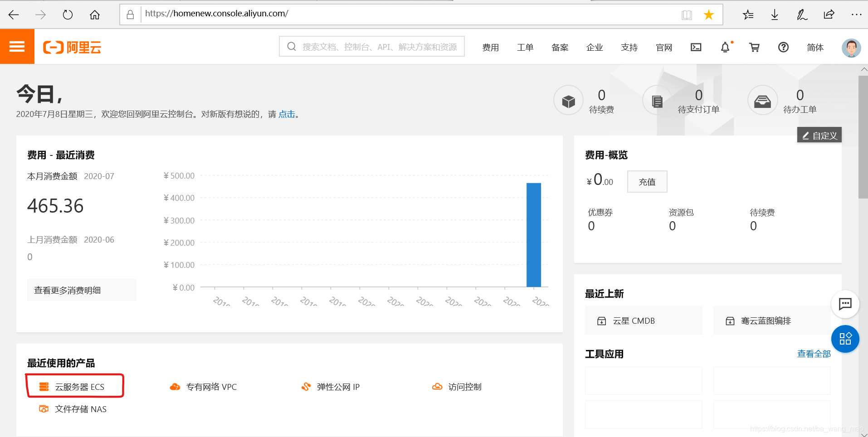Viewport: 868px width, 437px height.
Task: Open 工单 in top menu
Action: [525, 48]
